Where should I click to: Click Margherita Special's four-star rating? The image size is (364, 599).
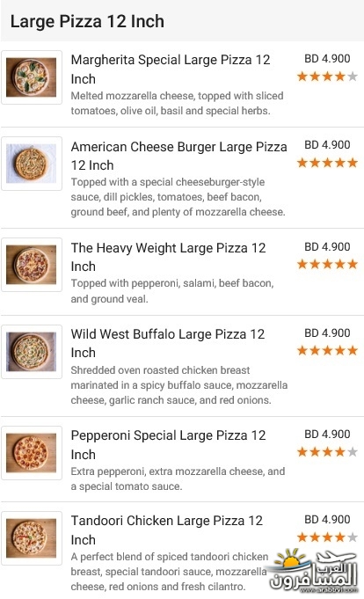point(327,77)
